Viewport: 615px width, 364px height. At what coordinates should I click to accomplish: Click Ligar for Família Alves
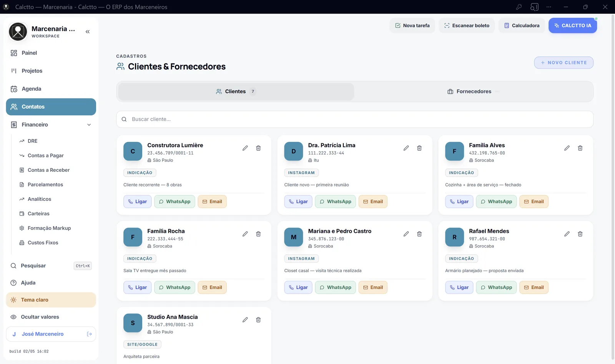(x=459, y=201)
